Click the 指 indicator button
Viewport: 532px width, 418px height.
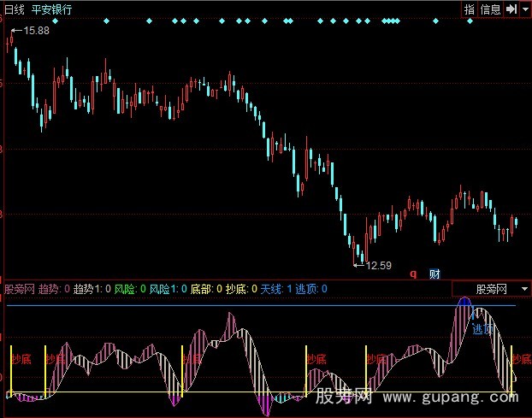click(469, 9)
